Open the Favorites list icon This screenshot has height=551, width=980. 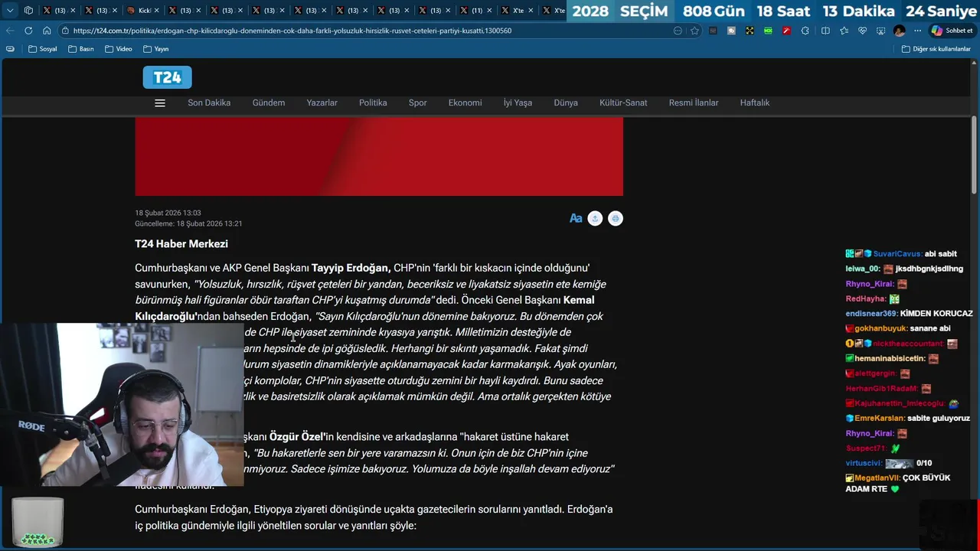coord(844,31)
